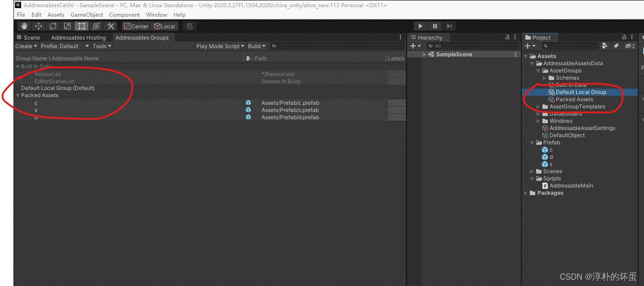Toggle Local handle rotation

pyautogui.click(x=164, y=26)
